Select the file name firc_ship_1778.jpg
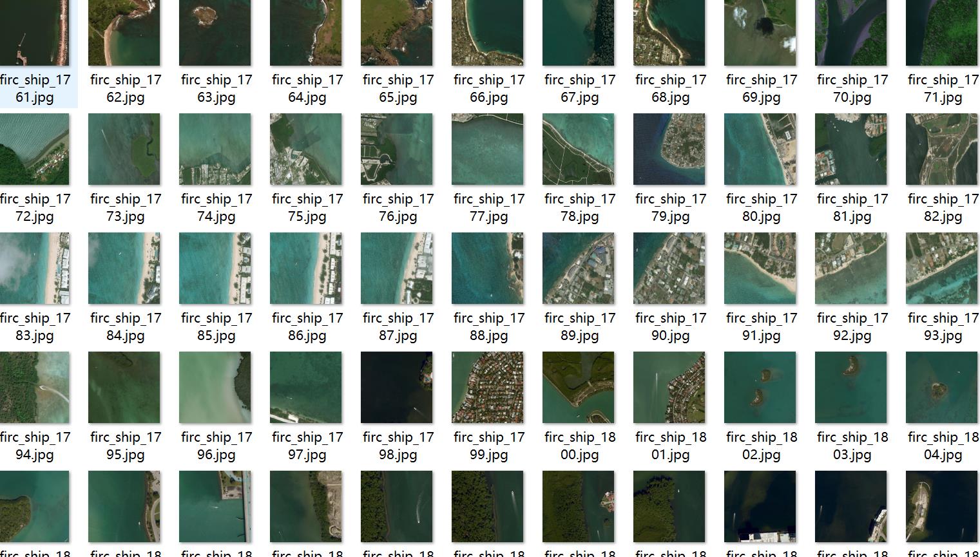 [579, 208]
